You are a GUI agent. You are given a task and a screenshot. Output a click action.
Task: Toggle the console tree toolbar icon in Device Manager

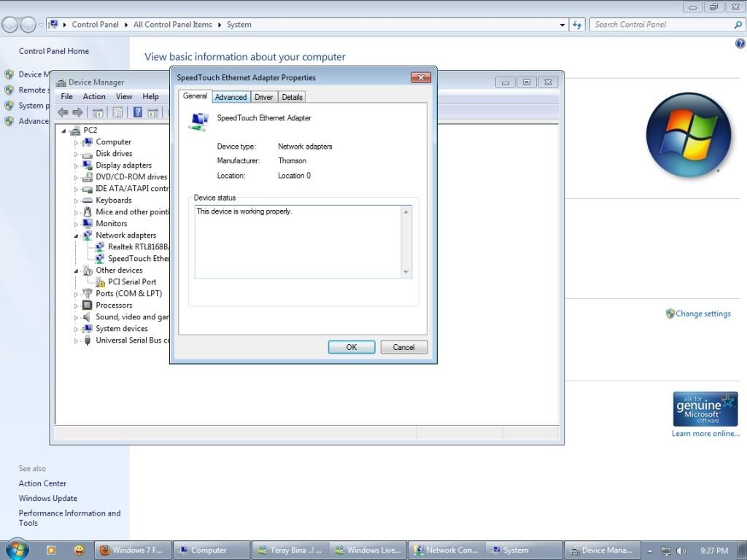point(98,112)
